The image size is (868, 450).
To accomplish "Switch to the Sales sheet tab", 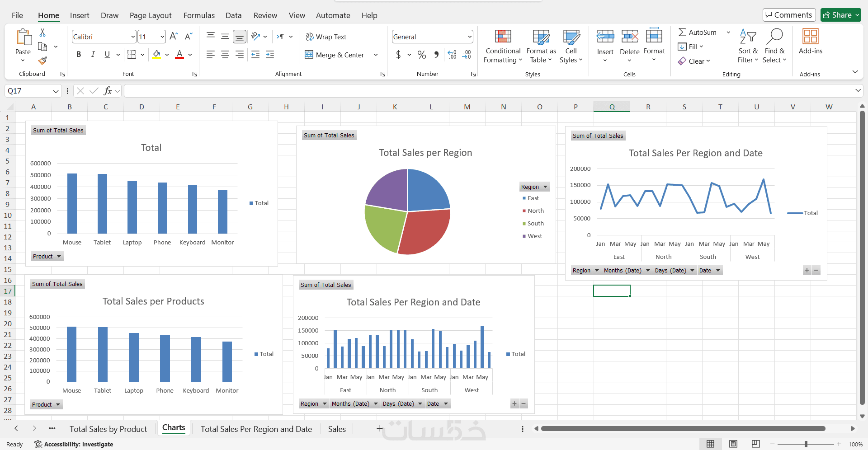I will (x=337, y=429).
